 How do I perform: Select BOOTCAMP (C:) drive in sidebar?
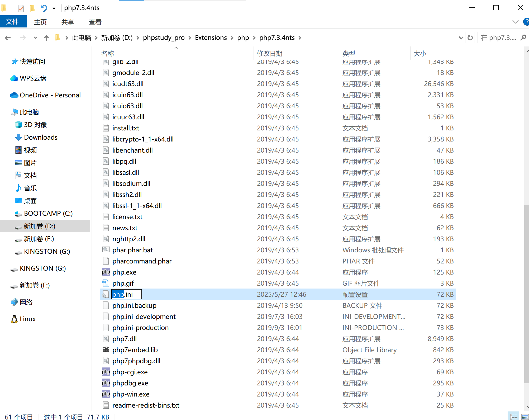pos(48,214)
